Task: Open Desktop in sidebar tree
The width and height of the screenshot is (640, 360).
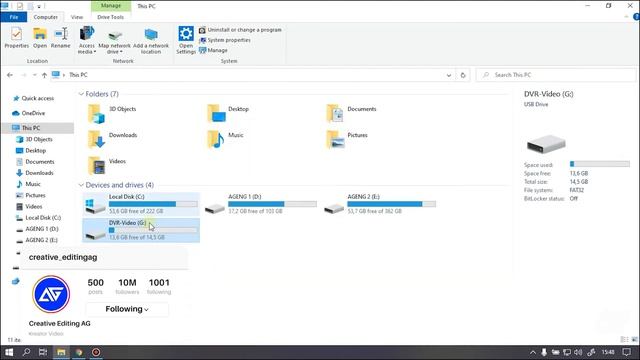Action: coord(31,151)
